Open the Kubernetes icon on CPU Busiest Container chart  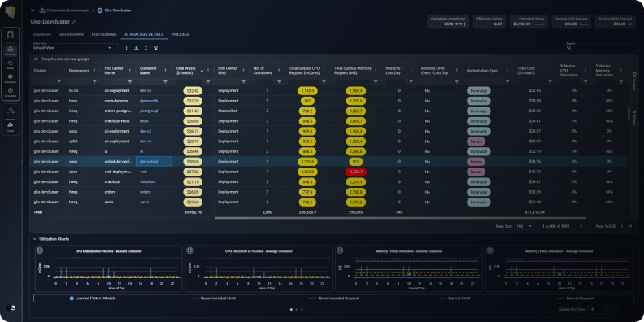(x=40, y=250)
